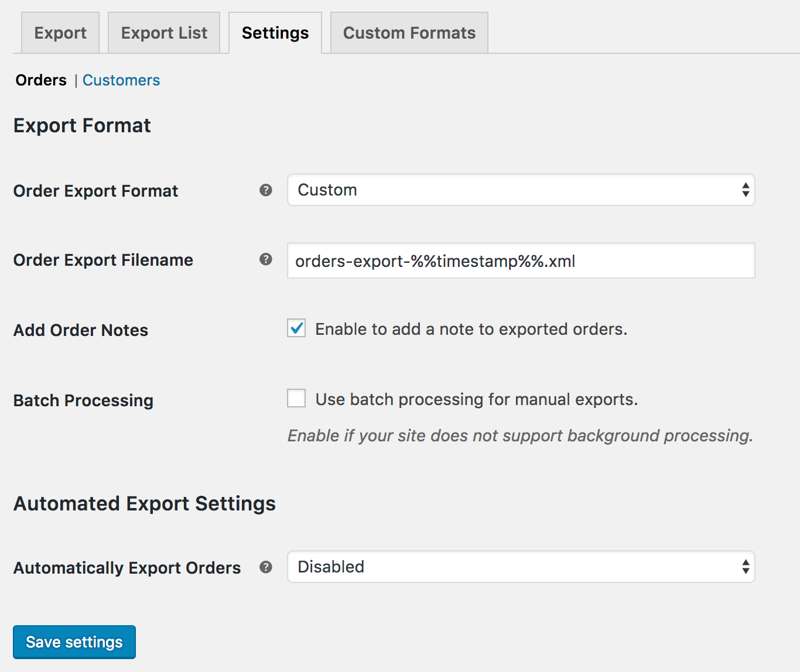The image size is (800, 672).
Task: Click the 'Batch Processing' field label
Action: [84, 400]
